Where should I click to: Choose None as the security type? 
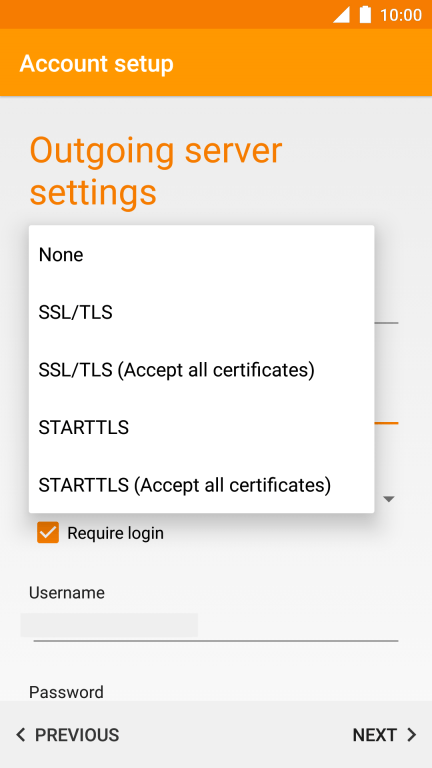(201, 255)
